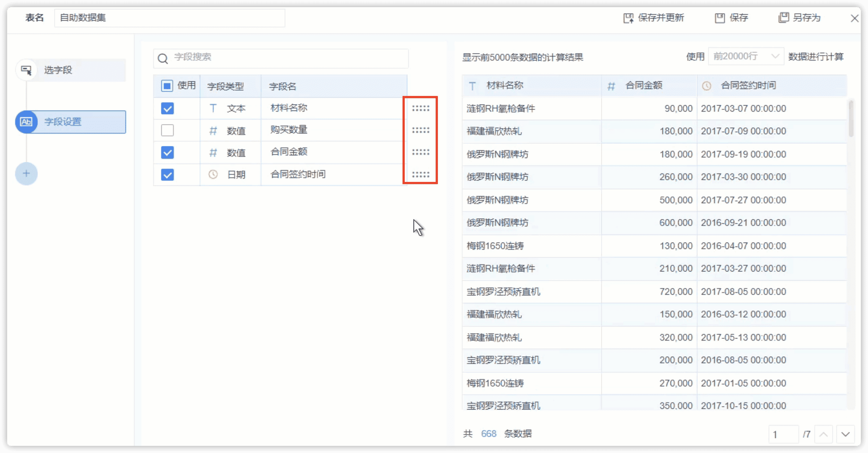Close the dataset editor with the X
Image resolution: width=868 pixels, height=453 pixels.
[x=854, y=18]
